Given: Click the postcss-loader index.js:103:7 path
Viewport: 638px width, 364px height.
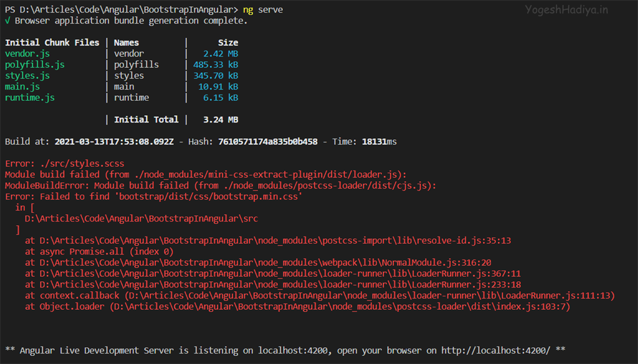Looking at the screenshot, I should (x=342, y=306).
